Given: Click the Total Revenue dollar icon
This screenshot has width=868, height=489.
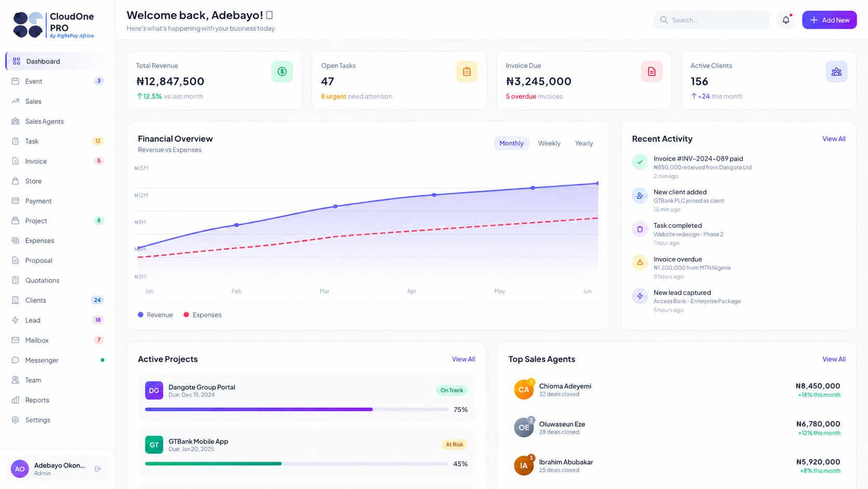Looking at the screenshot, I should (282, 72).
